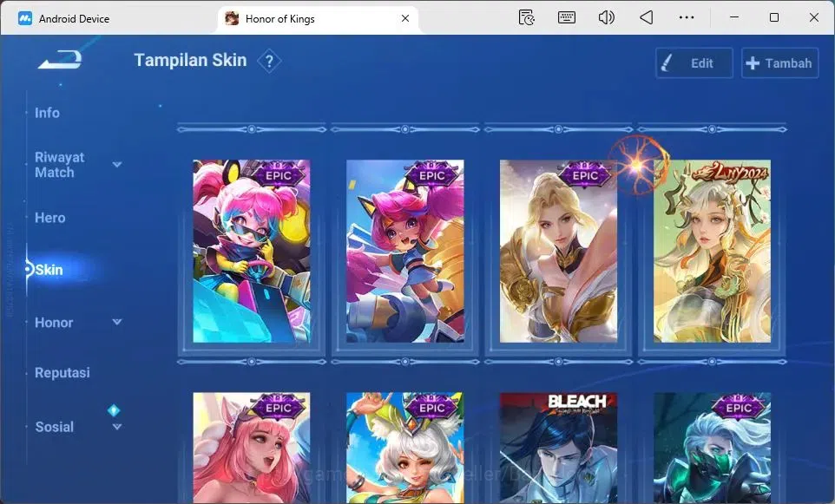Select the green-masked silver-haired skin card
Image resolution: width=835 pixels, height=504 pixels.
click(x=712, y=448)
